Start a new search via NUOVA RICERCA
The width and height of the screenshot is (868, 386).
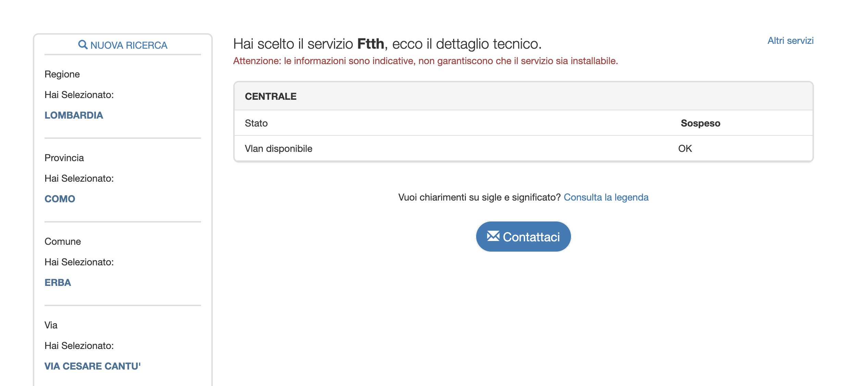[129, 45]
